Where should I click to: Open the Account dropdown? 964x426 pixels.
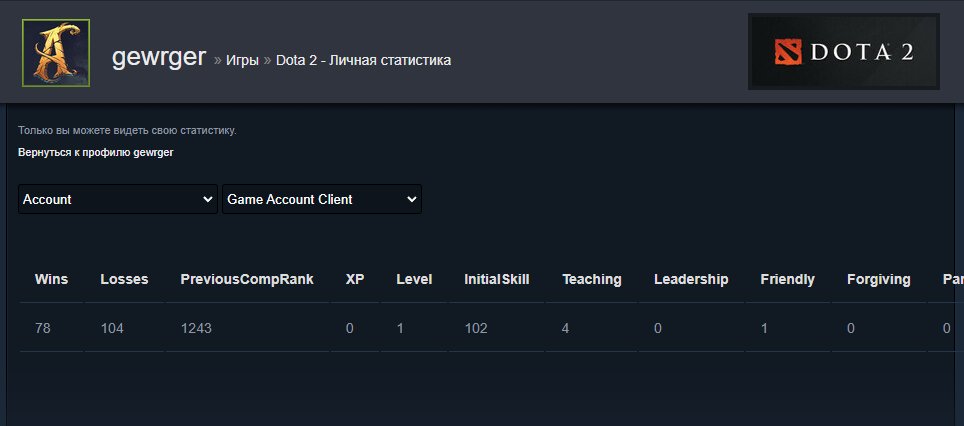click(118, 199)
